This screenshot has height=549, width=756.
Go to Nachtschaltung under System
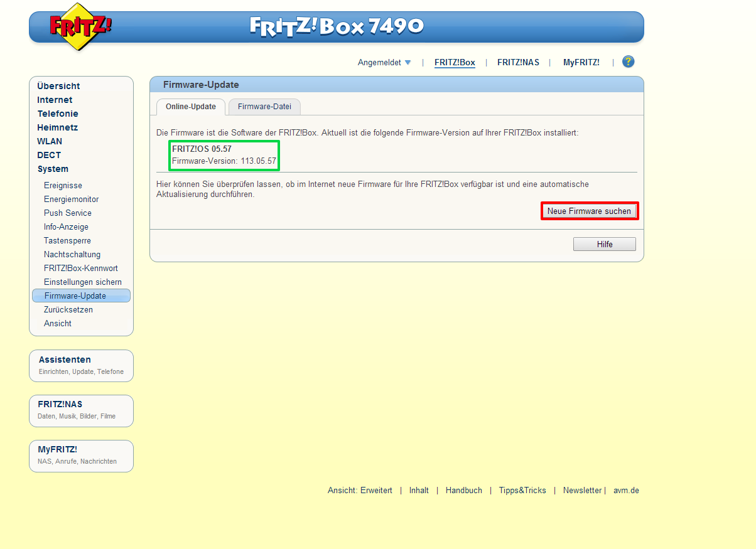pyautogui.click(x=72, y=254)
